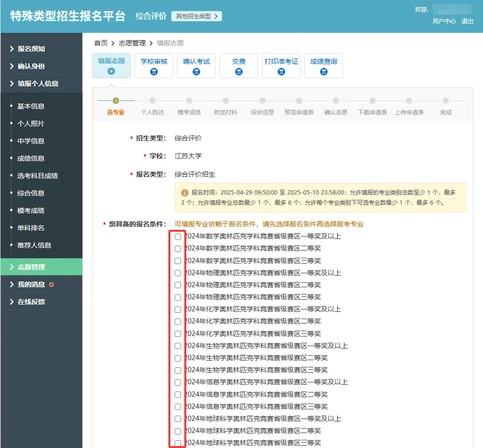This screenshot has height=448, width=483.
Task: Open 基本信息 in the sidebar
Action: (31, 106)
